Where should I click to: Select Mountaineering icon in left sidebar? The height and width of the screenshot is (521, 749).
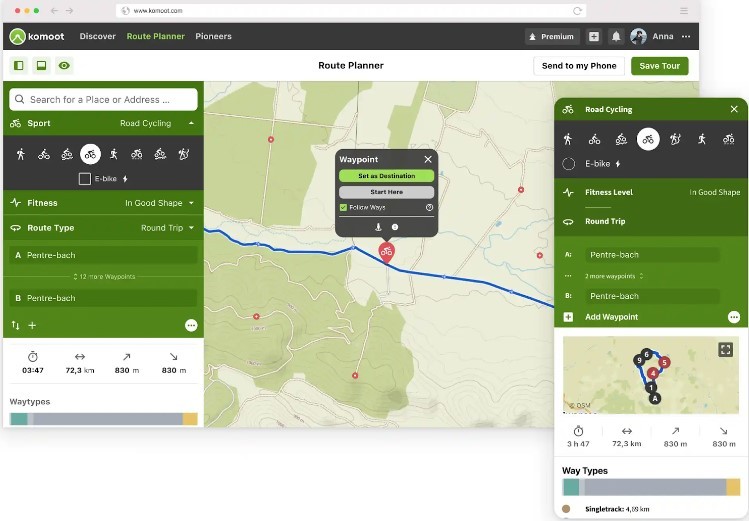click(183, 154)
